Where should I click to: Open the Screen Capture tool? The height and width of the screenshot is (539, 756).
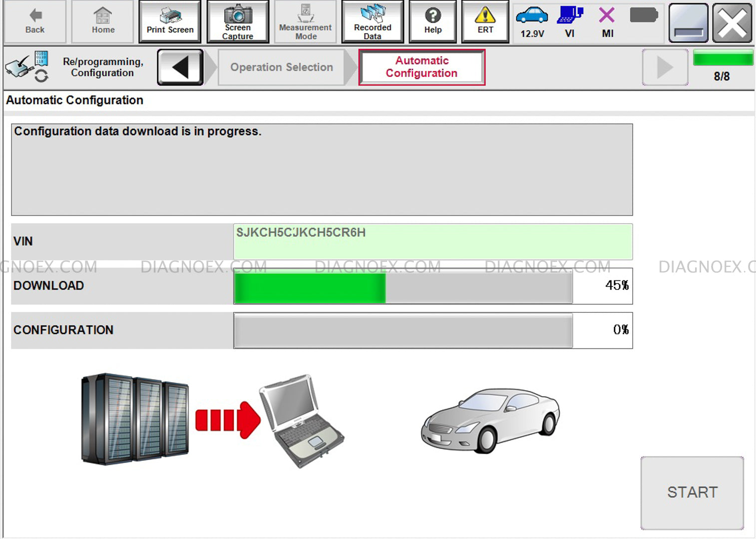pyautogui.click(x=238, y=21)
